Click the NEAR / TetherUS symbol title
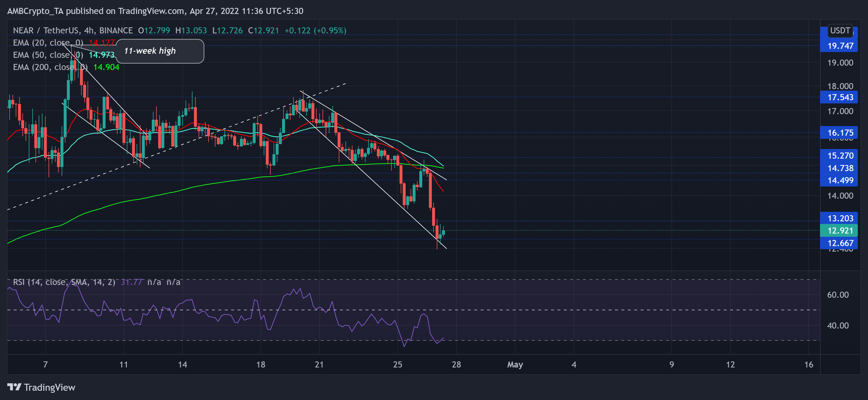Screen dimensions: 868x400 (73, 31)
